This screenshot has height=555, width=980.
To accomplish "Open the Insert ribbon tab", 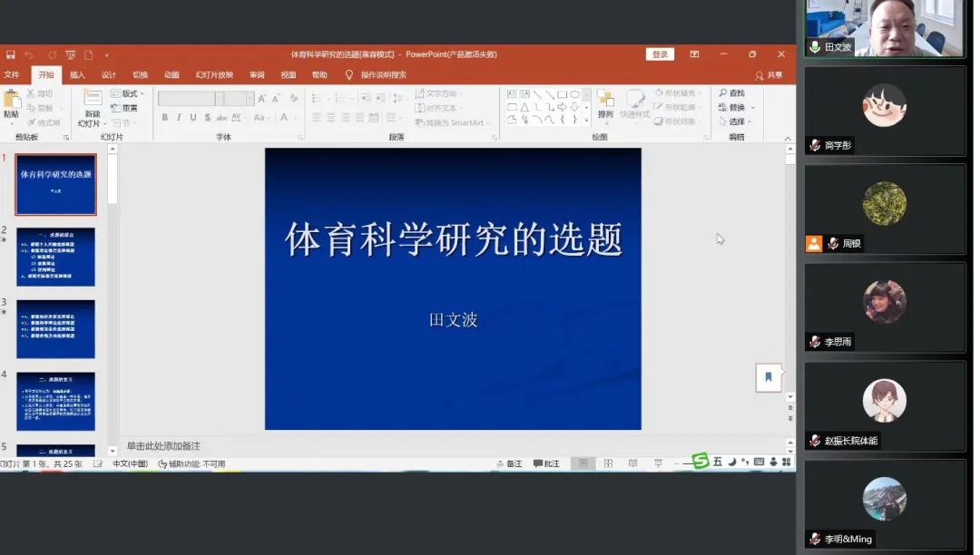I will point(77,75).
